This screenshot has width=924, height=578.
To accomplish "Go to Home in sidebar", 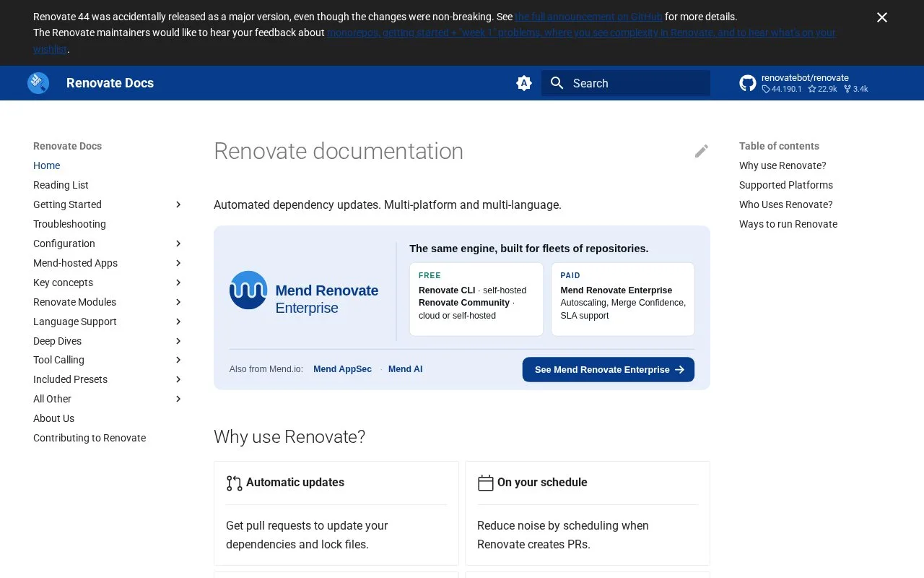I will [x=46, y=165].
